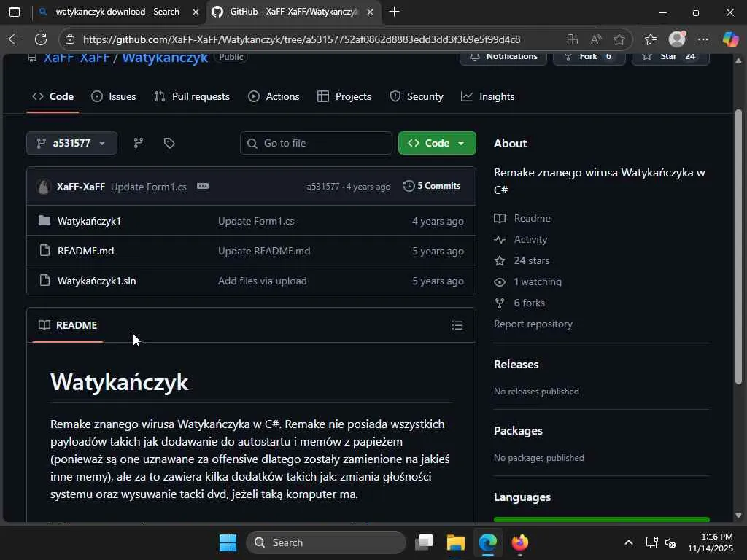Open network status tray icon
The width and height of the screenshot is (747, 560).
pos(651,542)
